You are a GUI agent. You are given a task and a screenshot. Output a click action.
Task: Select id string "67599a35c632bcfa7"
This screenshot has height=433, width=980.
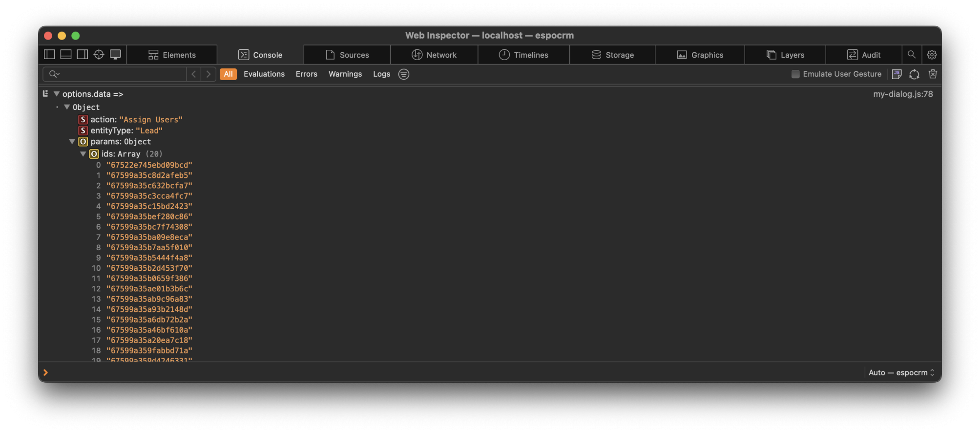click(149, 186)
